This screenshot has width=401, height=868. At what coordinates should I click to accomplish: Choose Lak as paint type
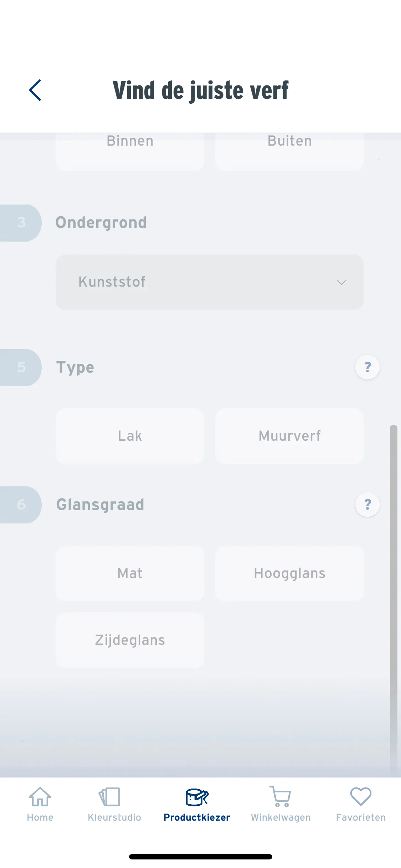tap(130, 436)
